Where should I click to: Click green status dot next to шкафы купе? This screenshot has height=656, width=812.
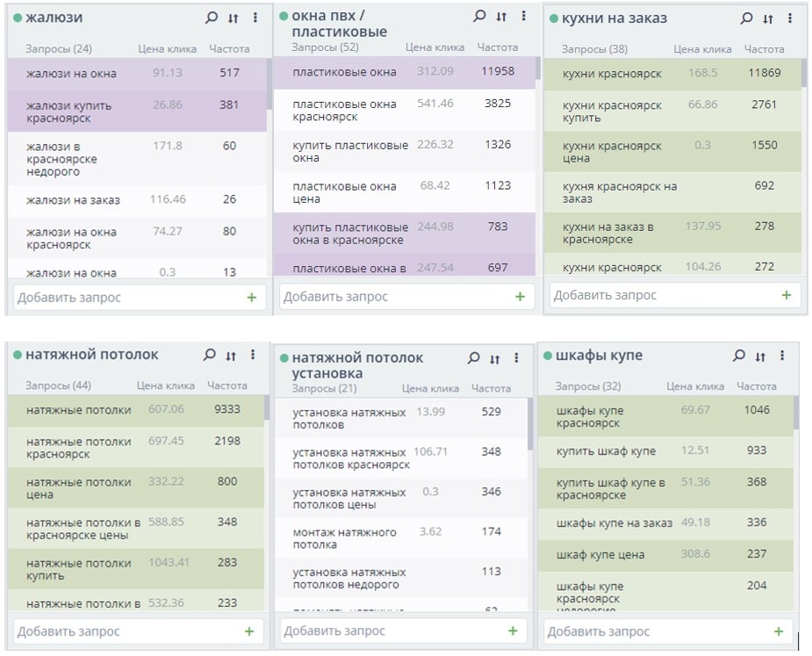coord(547,356)
